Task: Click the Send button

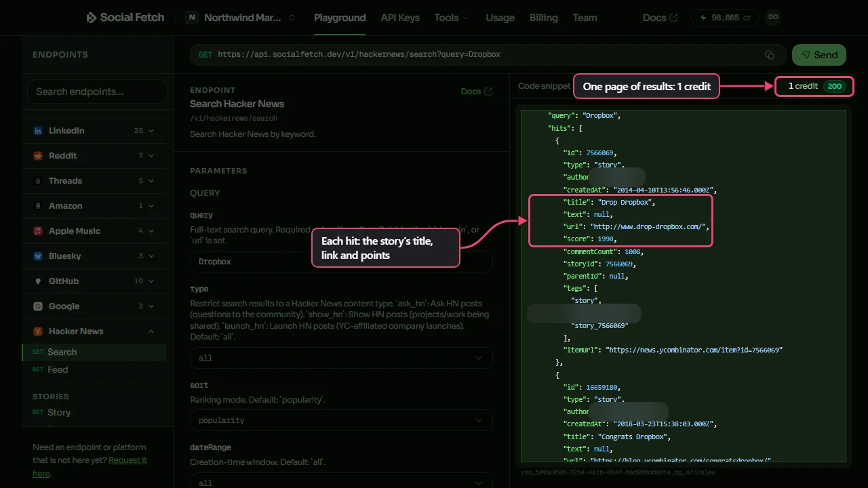Action: point(819,55)
